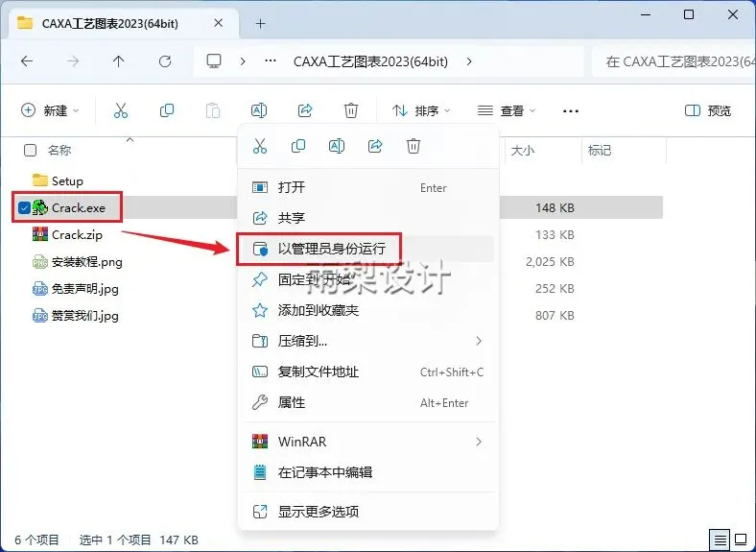Click the Copy icon atop the context menu
This screenshot has height=552, width=756.
298,146
